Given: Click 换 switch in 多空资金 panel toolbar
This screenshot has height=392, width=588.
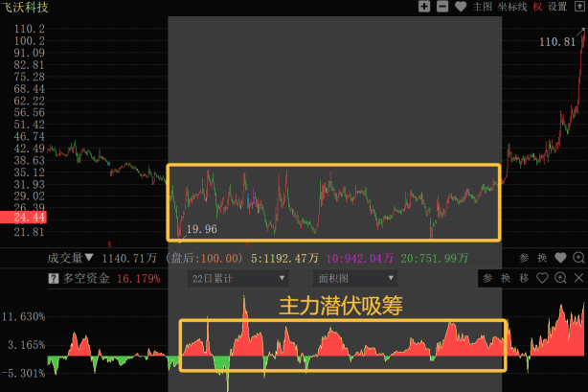Looking at the screenshot, I should tap(506, 278).
